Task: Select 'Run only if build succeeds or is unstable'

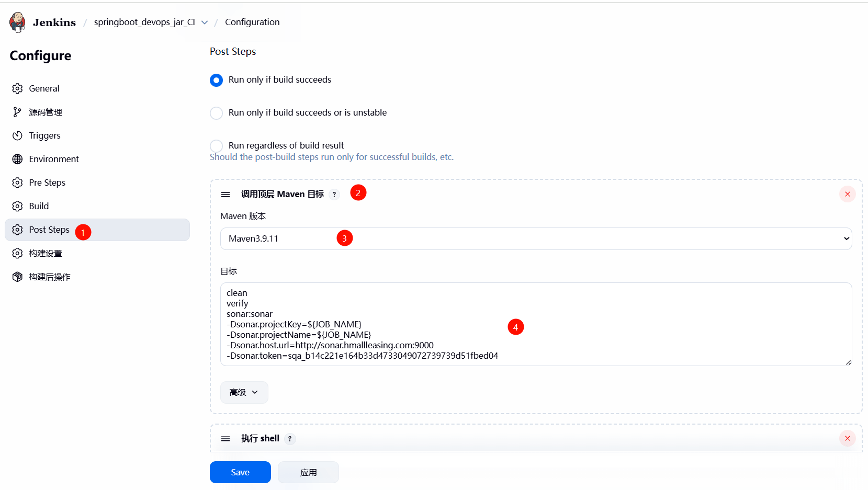Action: click(x=216, y=113)
